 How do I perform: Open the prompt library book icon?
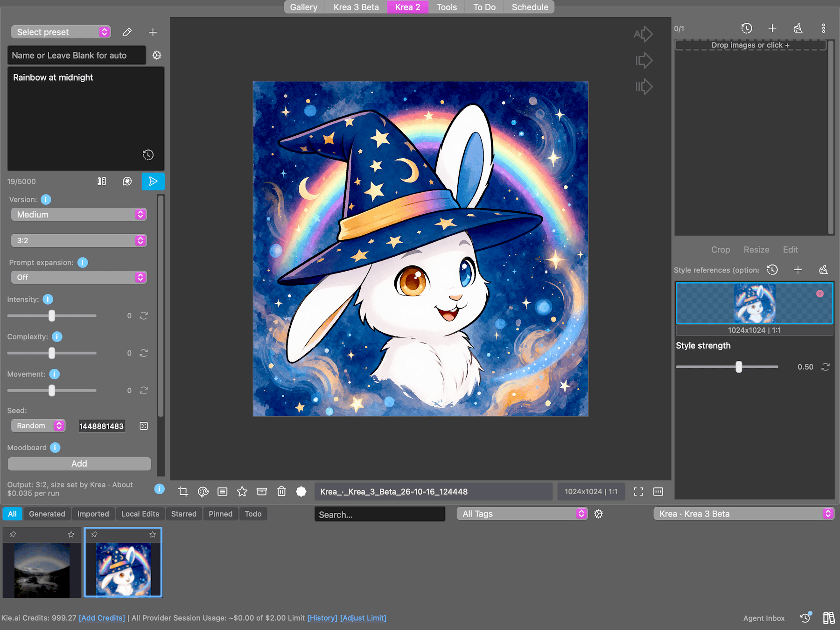[x=102, y=181]
